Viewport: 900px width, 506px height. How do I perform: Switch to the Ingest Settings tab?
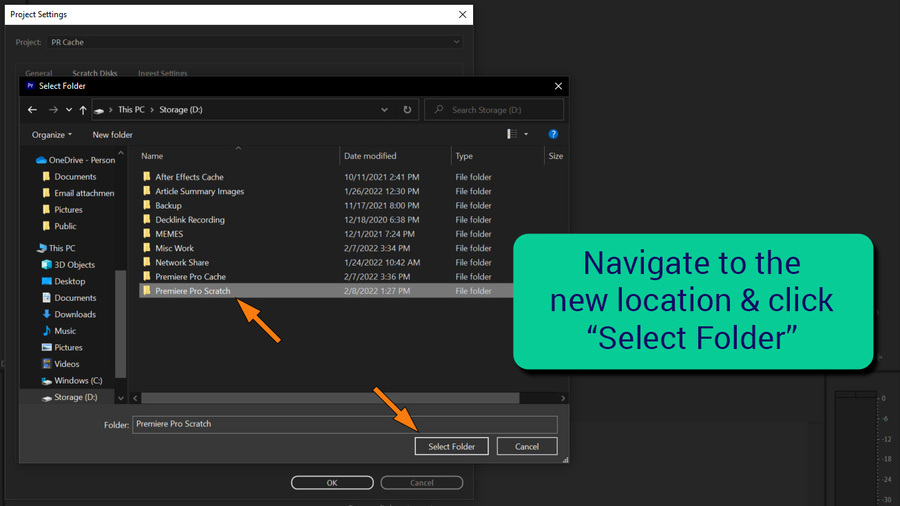pyautogui.click(x=162, y=73)
